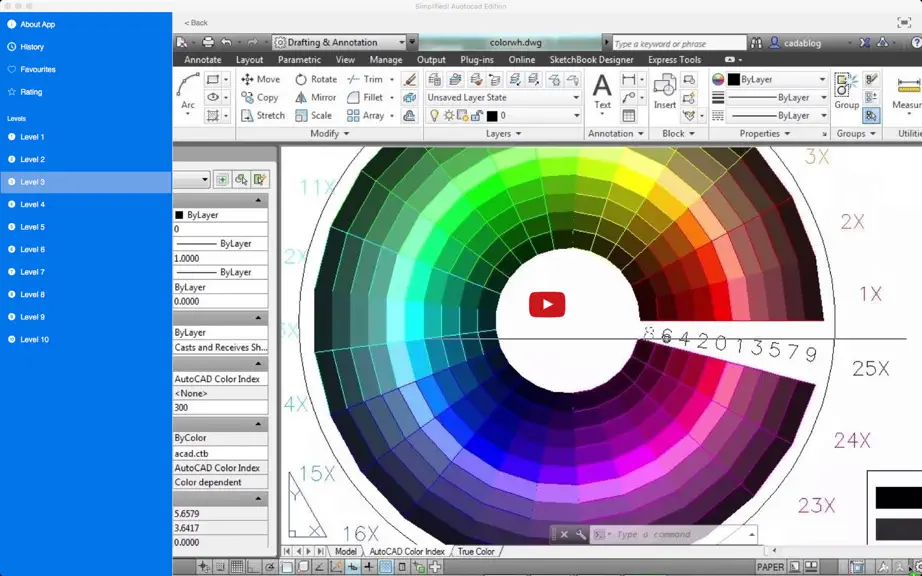Click the Table tool icon

tap(629, 116)
